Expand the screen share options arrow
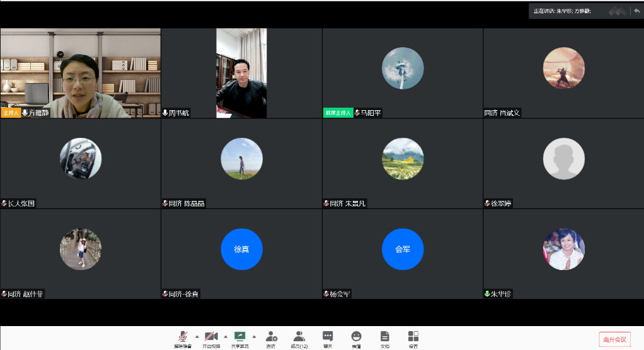Image resolution: width=644 pixels, height=350 pixels. click(254, 336)
